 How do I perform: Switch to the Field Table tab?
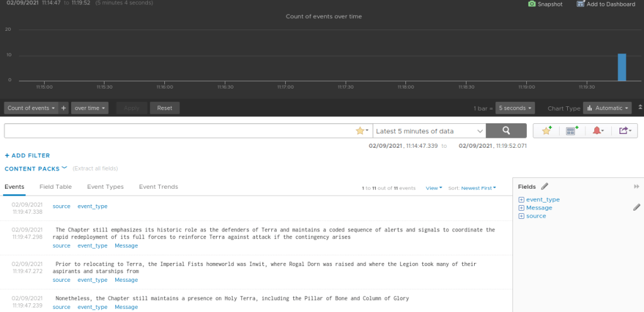point(55,187)
